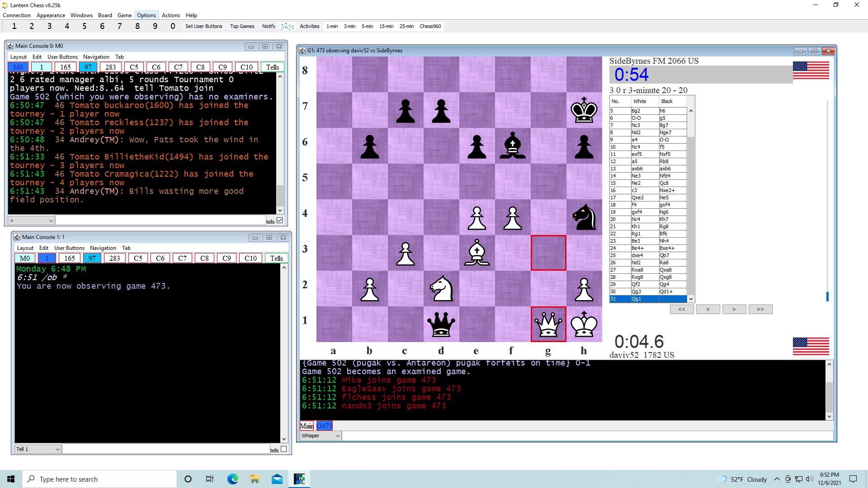Click the forward navigation arrow in moves
Screen dimensions: 868x488
(734, 309)
